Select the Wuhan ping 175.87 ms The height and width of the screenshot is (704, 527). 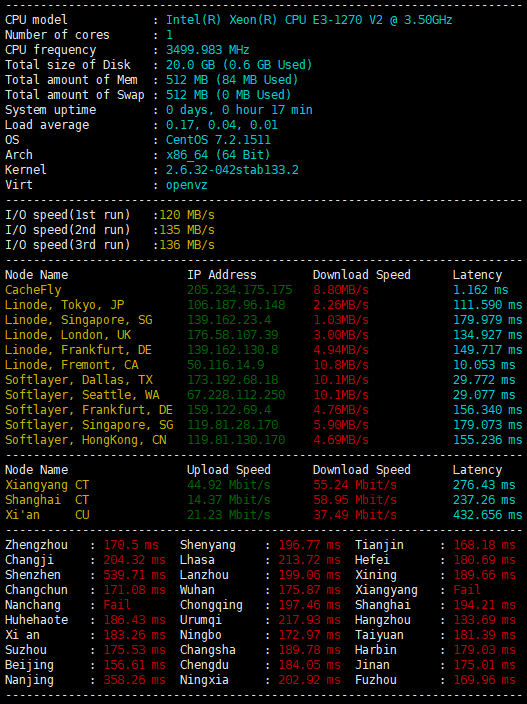click(x=309, y=590)
